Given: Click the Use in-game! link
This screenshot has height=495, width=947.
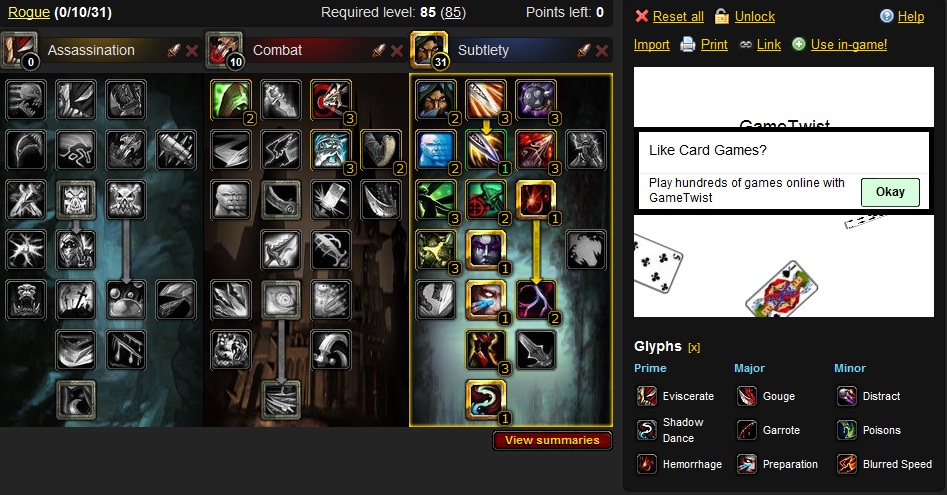Looking at the screenshot, I should point(849,44).
